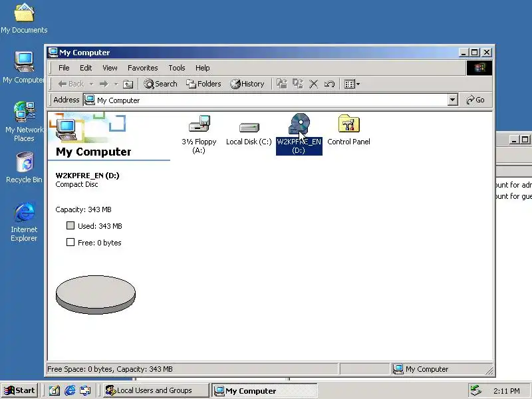Screen dimensions: 532x399
Task: Click the My Computer taskbar button
Action: click(x=265, y=390)
